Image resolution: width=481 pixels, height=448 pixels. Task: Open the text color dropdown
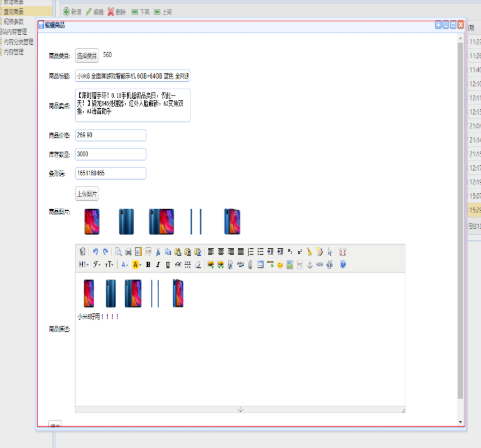[124, 265]
